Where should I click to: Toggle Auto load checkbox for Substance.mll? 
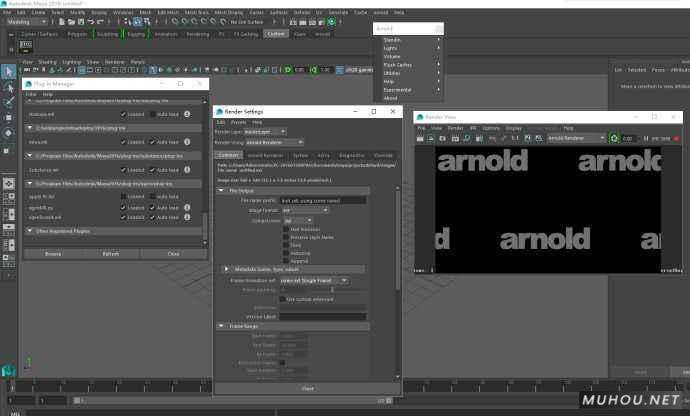coord(152,170)
